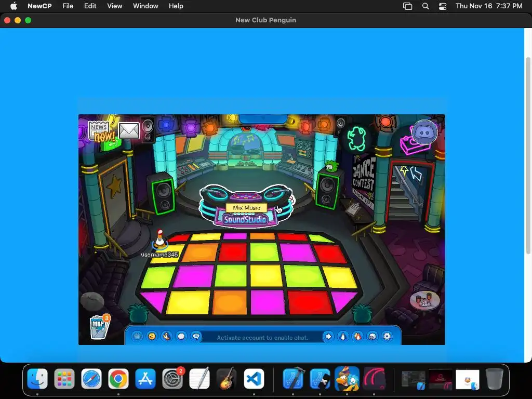Open Safari from the Dock
The width and height of the screenshot is (532, 399).
91,379
